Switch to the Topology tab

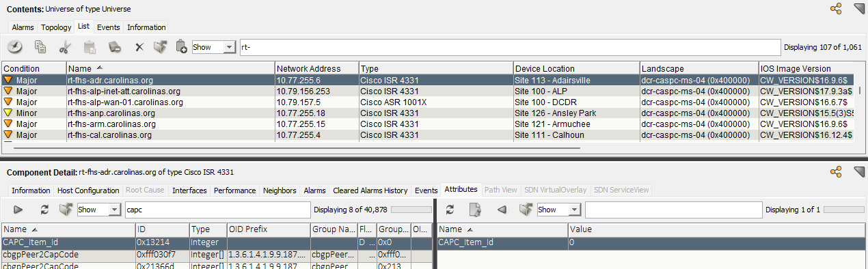[x=56, y=27]
